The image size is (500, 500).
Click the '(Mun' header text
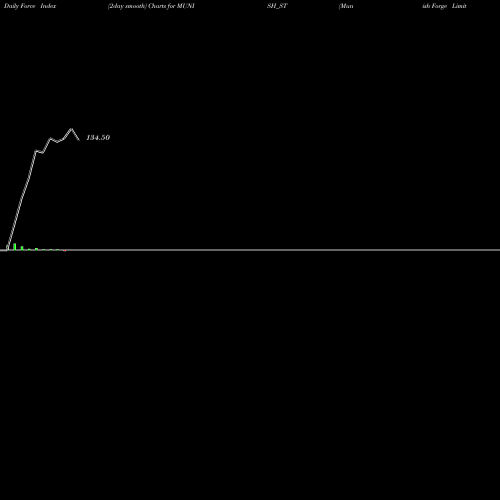point(346,6)
